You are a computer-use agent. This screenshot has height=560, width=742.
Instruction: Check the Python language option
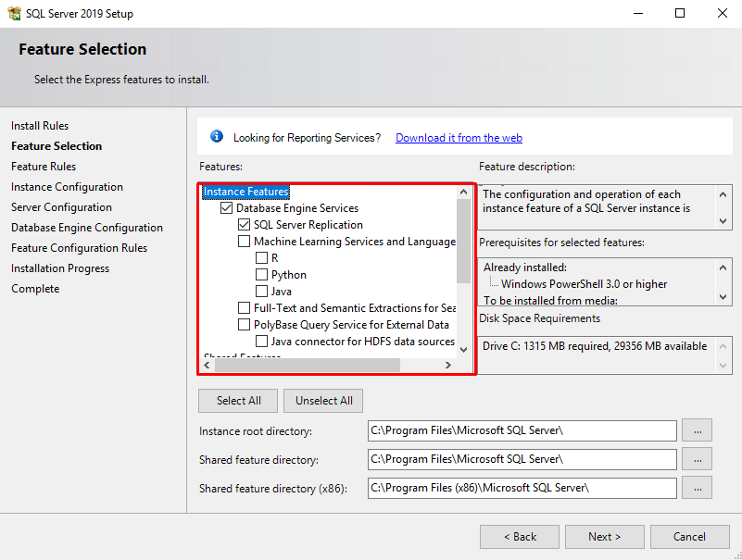[x=261, y=274]
